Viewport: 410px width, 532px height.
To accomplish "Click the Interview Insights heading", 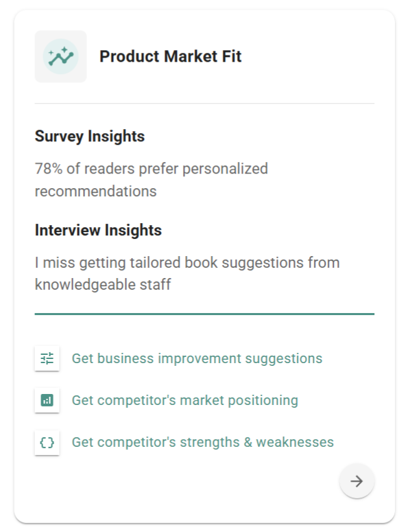I will coord(98,231).
